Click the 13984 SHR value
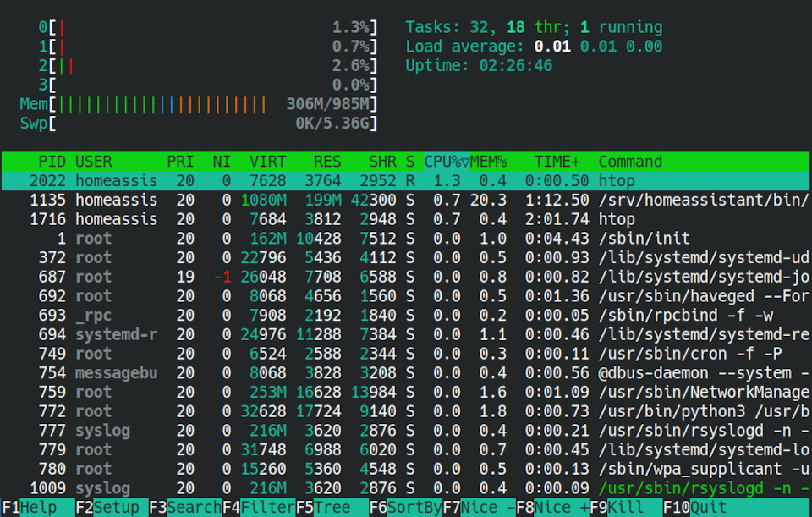 (x=374, y=392)
